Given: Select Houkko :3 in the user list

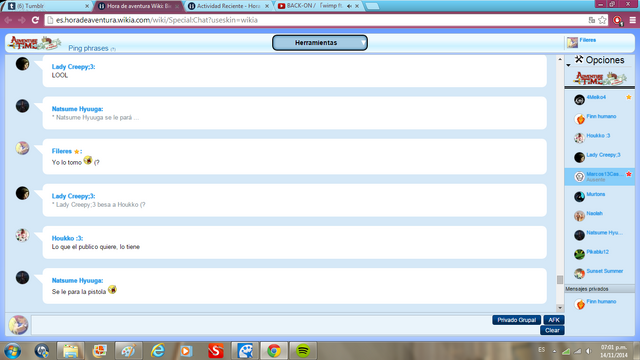Looking at the screenshot, I should click(x=598, y=136).
